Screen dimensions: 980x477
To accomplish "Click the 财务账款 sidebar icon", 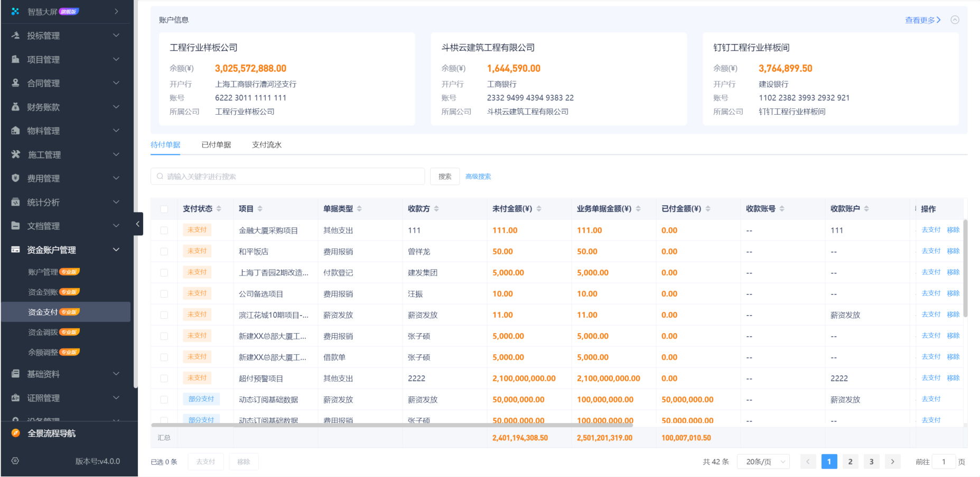I will pos(14,107).
